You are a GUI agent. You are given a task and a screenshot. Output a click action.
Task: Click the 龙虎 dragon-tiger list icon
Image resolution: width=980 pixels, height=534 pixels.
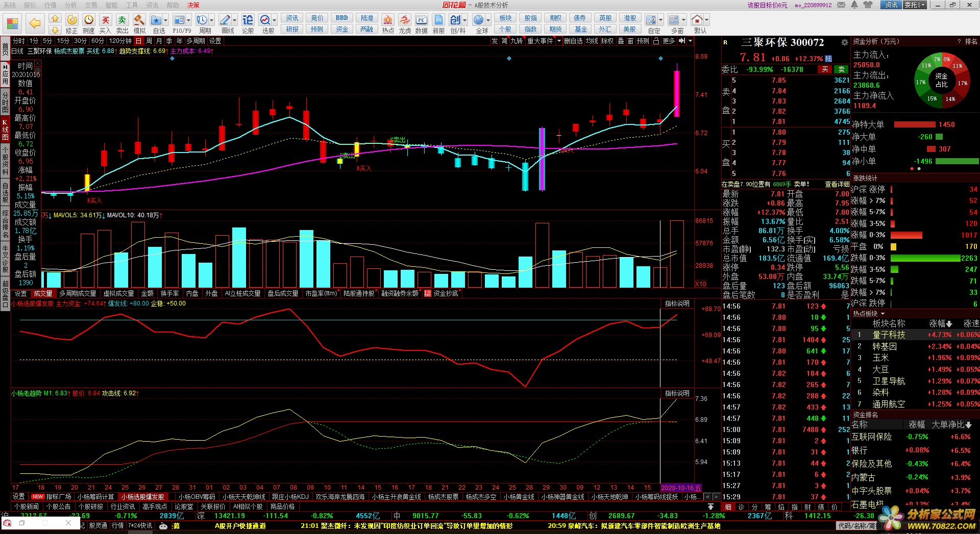[x=405, y=20]
